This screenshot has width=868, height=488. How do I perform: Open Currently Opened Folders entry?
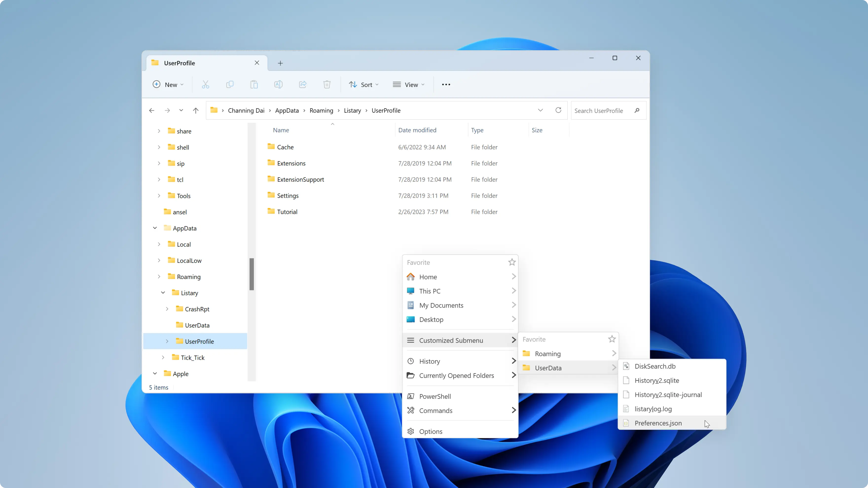click(460, 376)
